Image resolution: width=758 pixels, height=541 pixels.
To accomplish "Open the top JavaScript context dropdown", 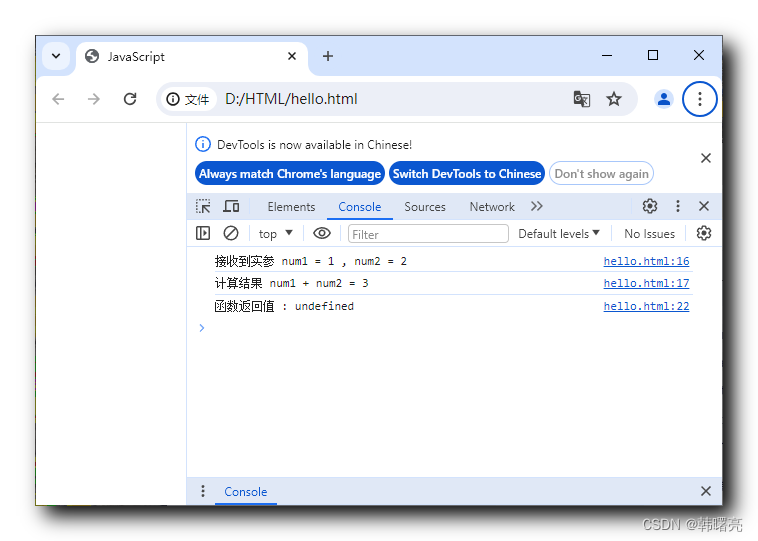I will (x=276, y=234).
